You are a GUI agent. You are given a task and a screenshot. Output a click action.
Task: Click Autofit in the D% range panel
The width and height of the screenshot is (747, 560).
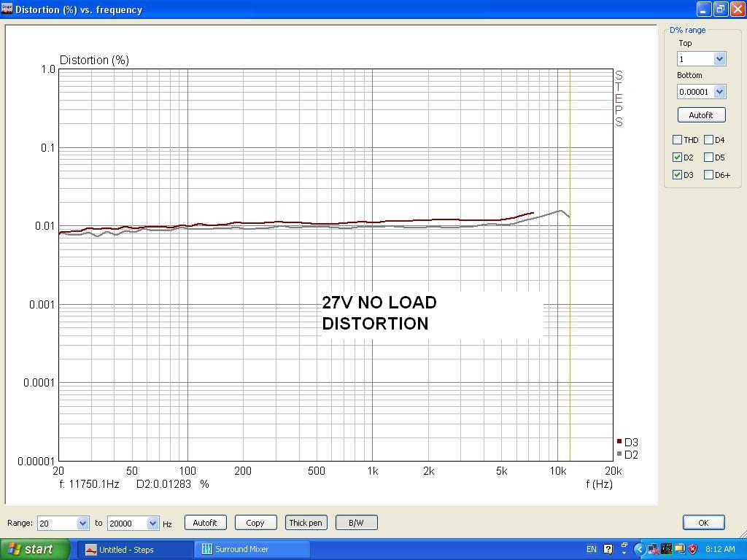[701, 114]
